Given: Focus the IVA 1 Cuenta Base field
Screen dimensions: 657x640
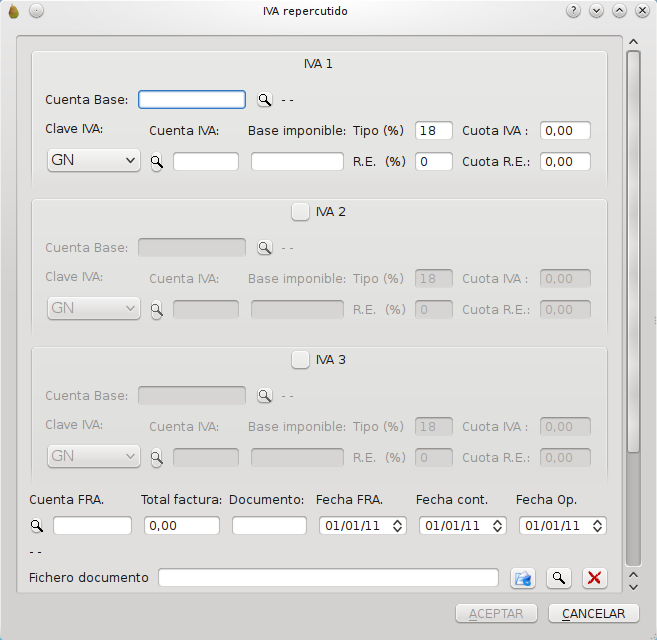Looking at the screenshot, I should click(x=192, y=100).
